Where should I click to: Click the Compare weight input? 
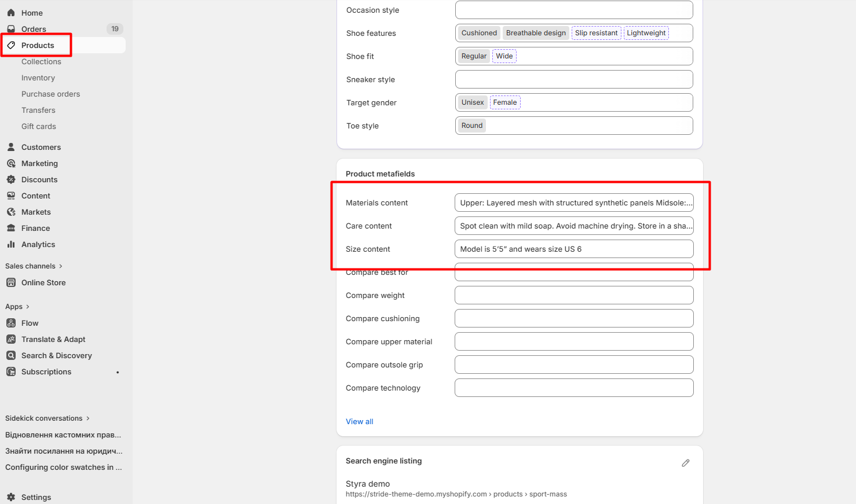coord(574,295)
